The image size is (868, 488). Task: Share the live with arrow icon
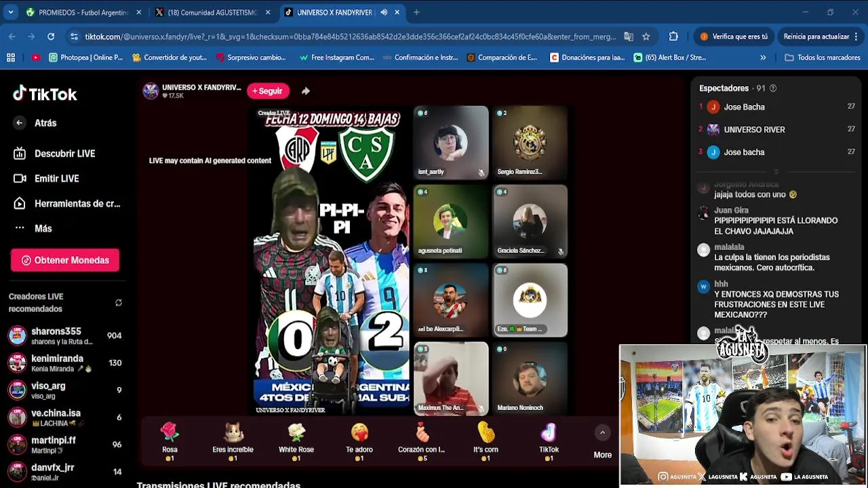click(x=306, y=91)
